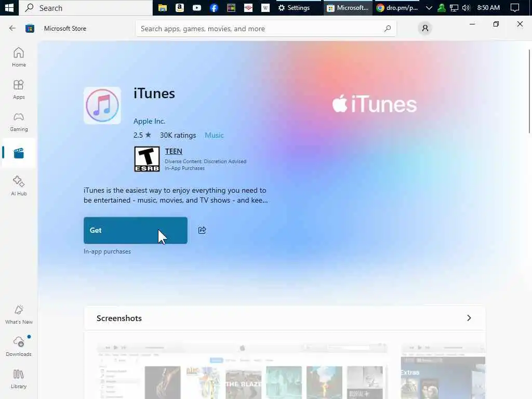Go to Home in Store sidebar
Screen dimensions: 532x399
[19, 57]
